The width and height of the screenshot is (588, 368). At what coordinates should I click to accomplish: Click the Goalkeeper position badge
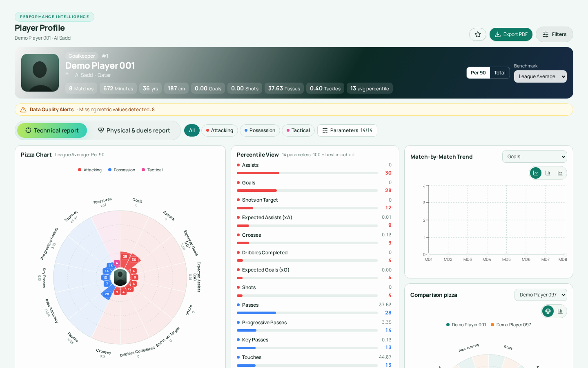click(82, 56)
